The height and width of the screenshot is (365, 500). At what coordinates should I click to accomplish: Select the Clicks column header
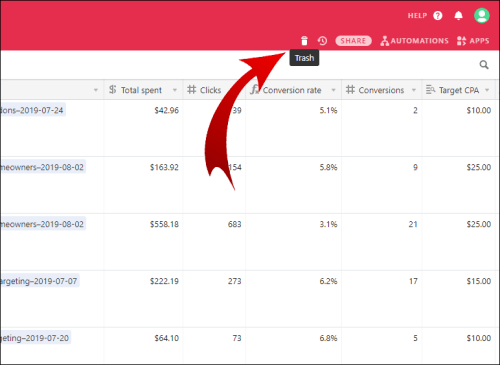[x=214, y=90]
